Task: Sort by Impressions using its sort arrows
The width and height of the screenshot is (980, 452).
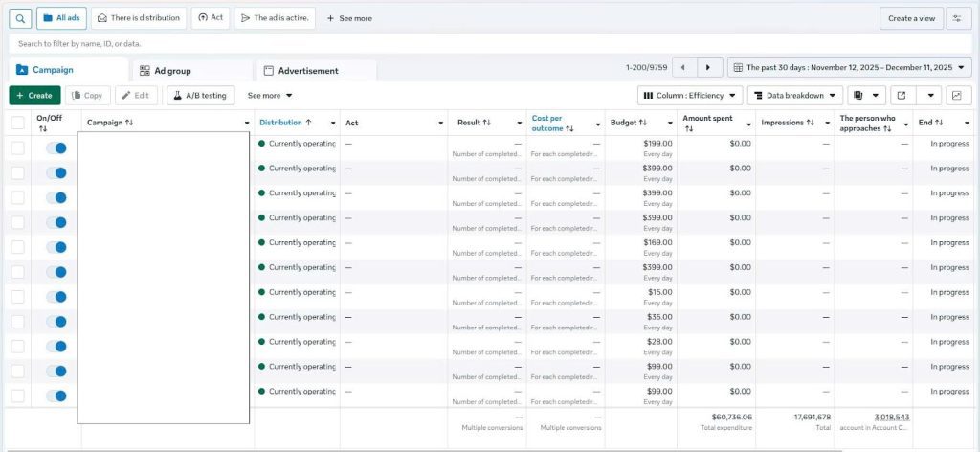Action: 810,123
